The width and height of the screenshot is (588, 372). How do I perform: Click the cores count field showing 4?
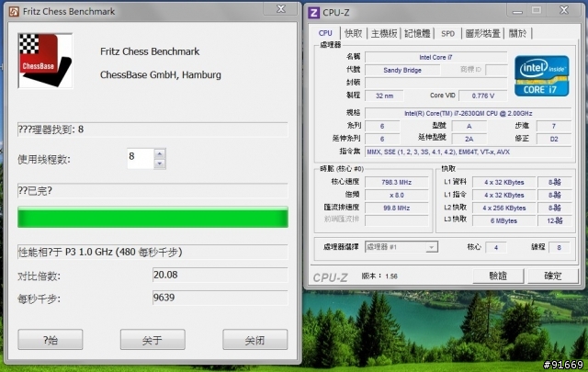pyautogui.click(x=496, y=247)
